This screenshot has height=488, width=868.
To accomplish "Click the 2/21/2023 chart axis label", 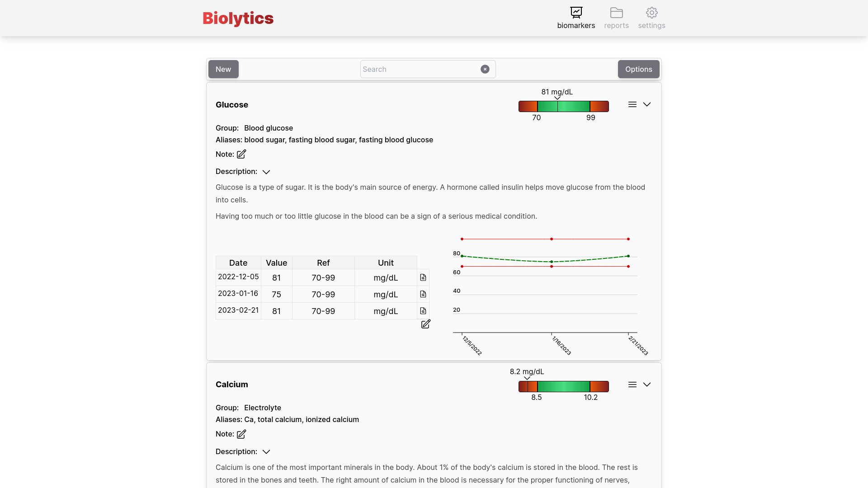I will click(x=638, y=346).
